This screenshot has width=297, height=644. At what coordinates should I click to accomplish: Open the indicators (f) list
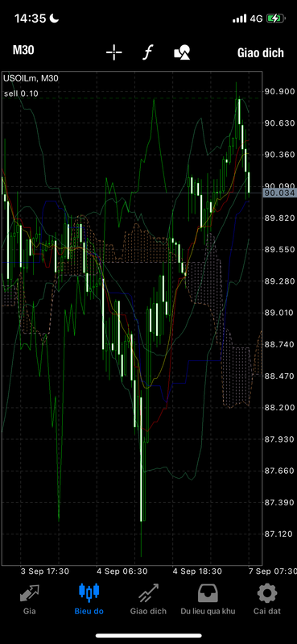pos(147,52)
